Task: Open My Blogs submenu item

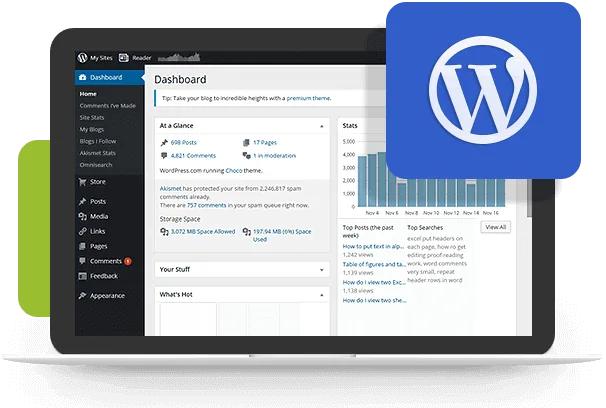Action: [92, 129]
